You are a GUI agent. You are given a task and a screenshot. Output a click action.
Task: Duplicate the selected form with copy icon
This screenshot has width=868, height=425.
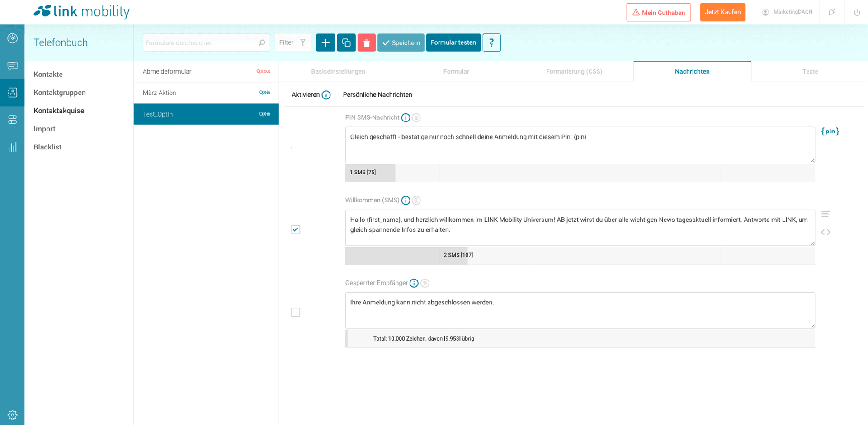click(x=346, y=43)
